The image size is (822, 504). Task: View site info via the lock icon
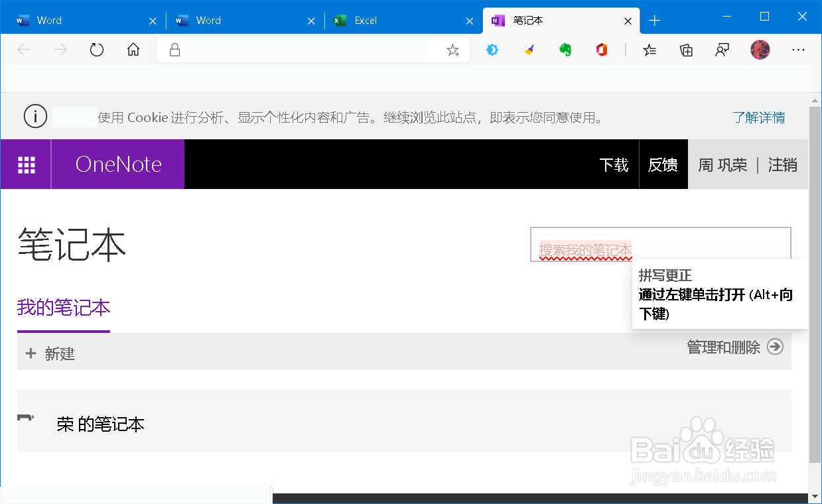175,50
